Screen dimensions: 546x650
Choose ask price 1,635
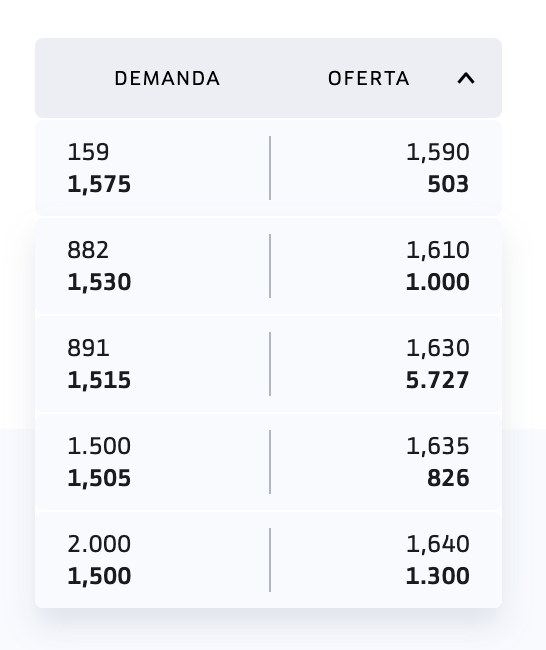(438, 446)
